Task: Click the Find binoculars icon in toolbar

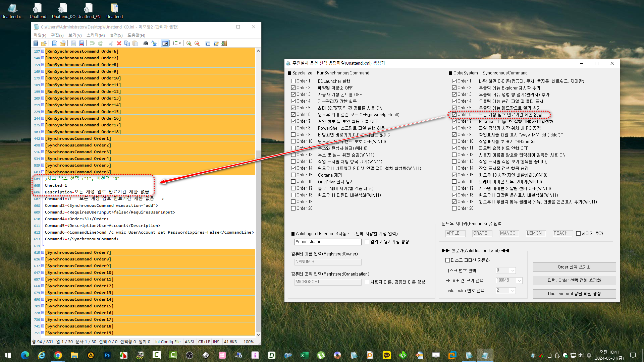Action: click(x=146, y=43)
